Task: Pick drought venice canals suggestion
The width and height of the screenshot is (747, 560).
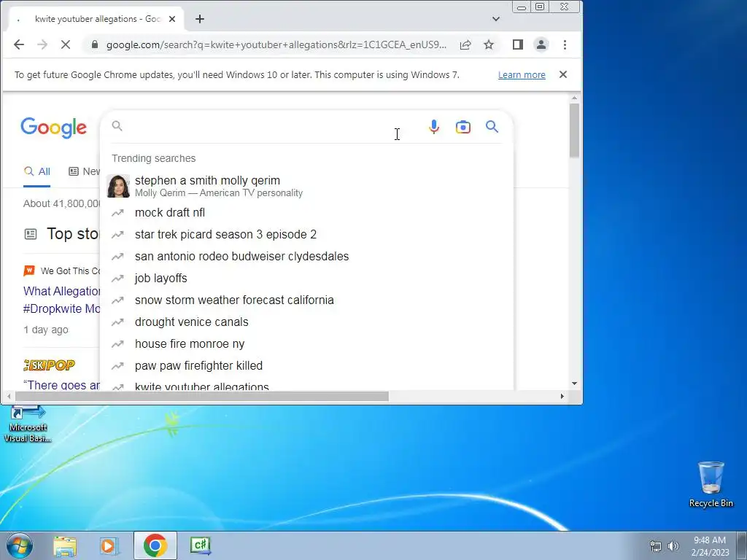Action: click(x=307, y=322)
